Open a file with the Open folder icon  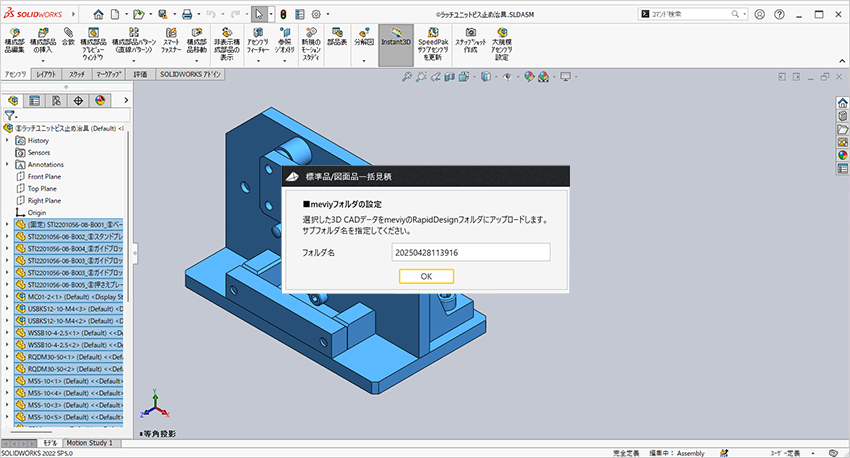[138, 14]
